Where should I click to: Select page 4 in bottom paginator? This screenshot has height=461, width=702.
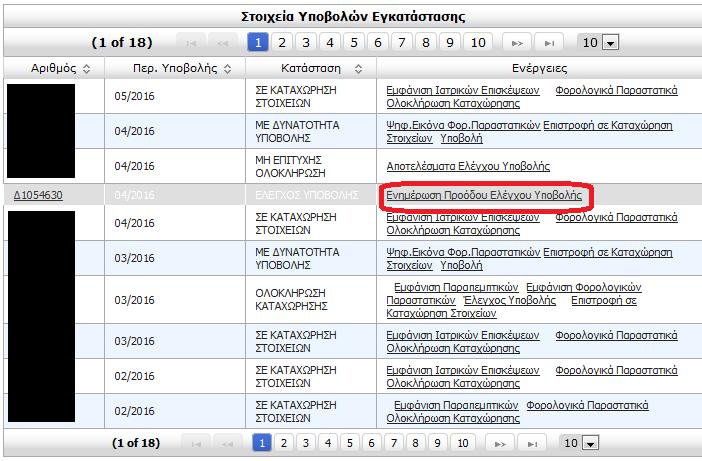pos(328,443)
